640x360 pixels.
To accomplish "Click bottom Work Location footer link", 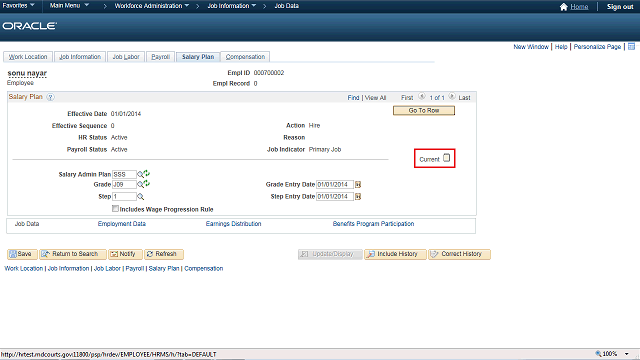I will click(x=24, y=269).
